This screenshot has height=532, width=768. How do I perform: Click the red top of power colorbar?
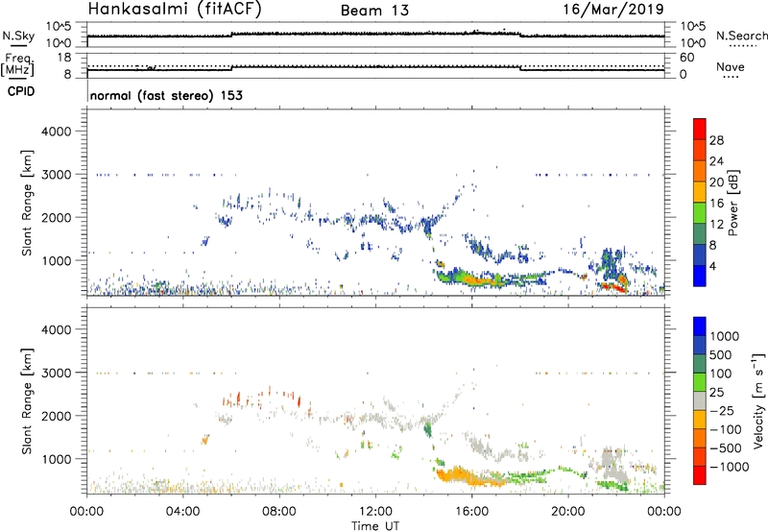tap(700, 129)
